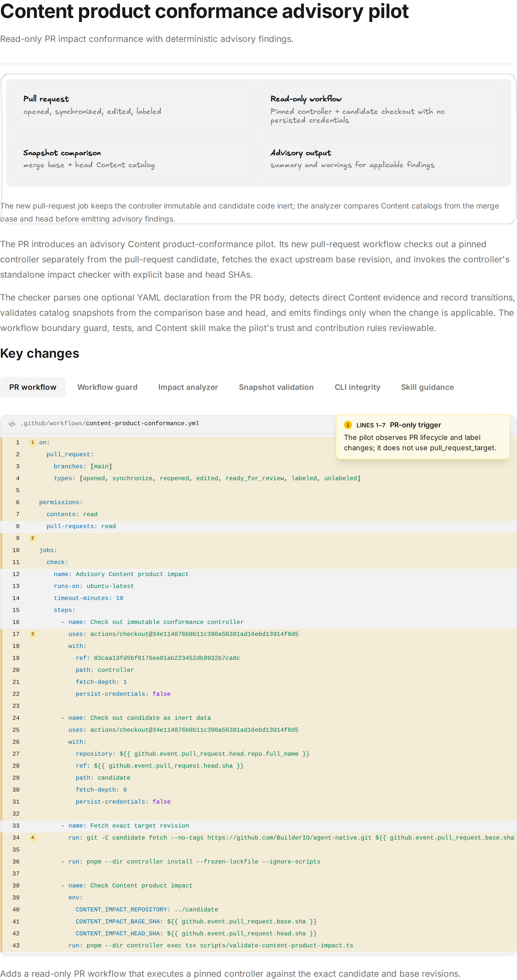Switch to the Workflow guard tab
This screenshot has width=517, height=980.
(107, 387)
